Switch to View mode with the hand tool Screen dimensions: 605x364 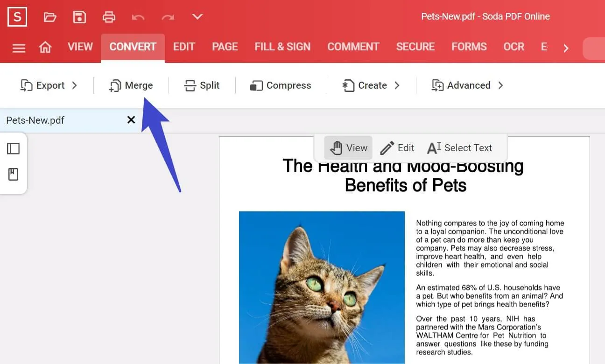point(348,147)
